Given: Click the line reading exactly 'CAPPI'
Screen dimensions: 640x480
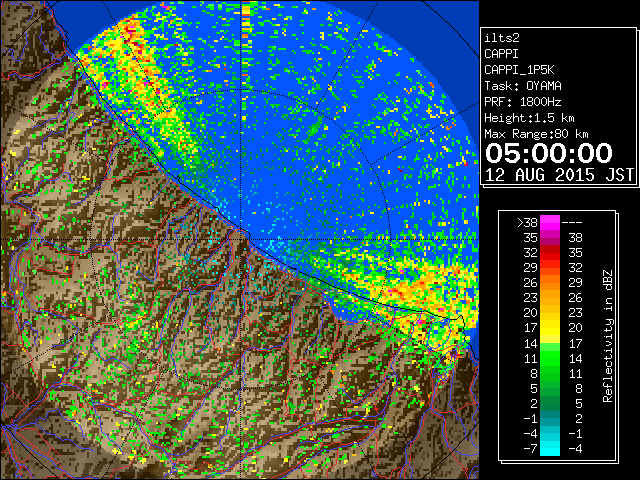Looking at the screenshot, I should 501,54.
